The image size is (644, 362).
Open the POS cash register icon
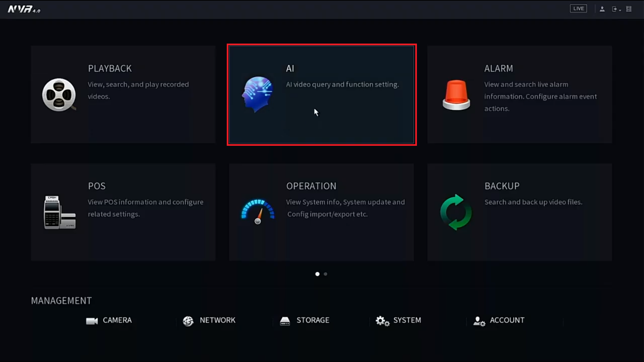click(x=59, y=213)
